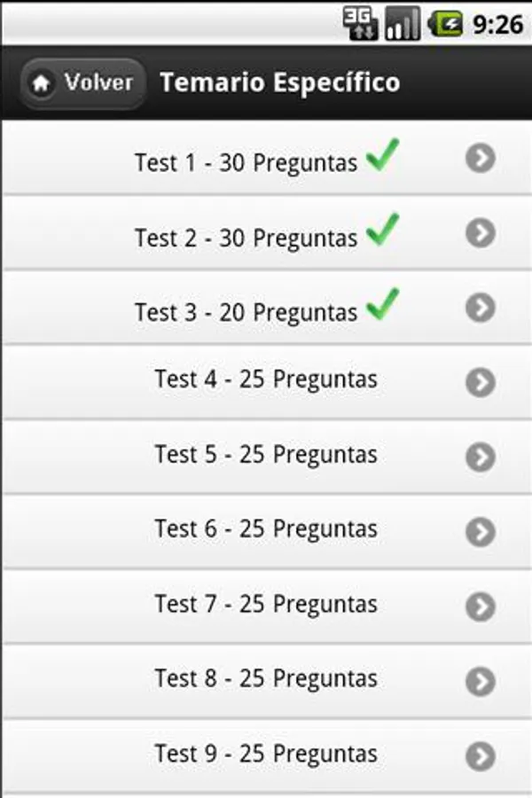Screen dimensions: 532x798
Task: Tap the signal strength bars icon
Action: point(403,24)
